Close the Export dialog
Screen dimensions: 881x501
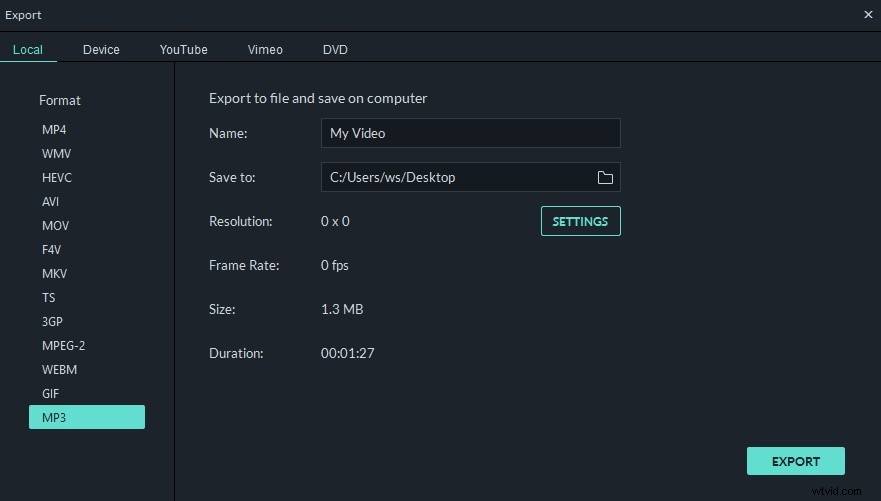pos(868,15)
